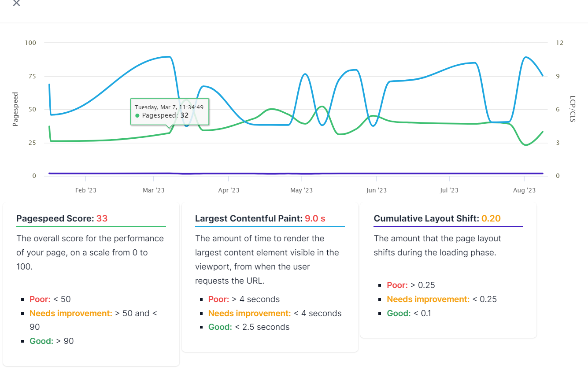Click the purple underline under Cumulative Layout Shift

(x=448, y=226)
